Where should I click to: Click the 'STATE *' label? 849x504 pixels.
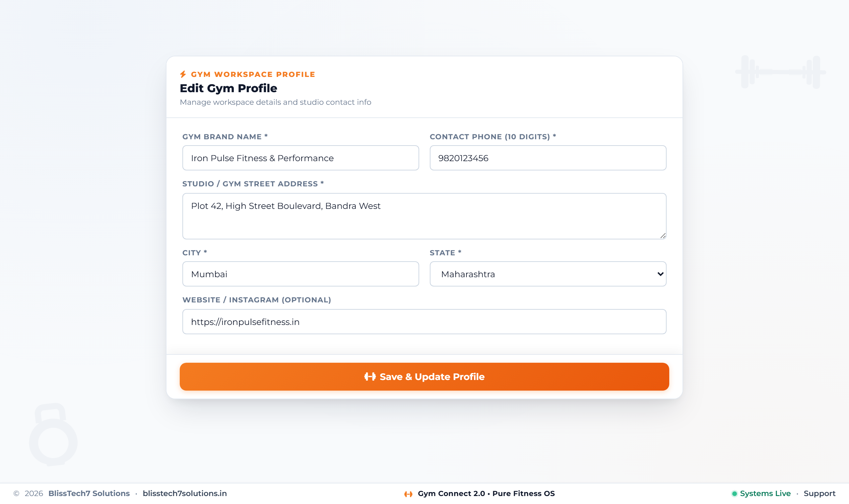[x=445, y=253]
